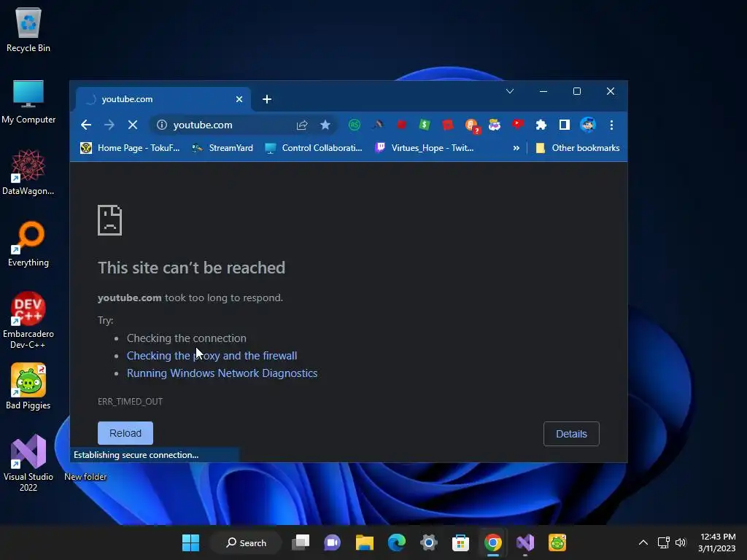Open a new tab with plus button
Image resolution: width=747 pixels, height=560 pixels.
pos(267,99)
